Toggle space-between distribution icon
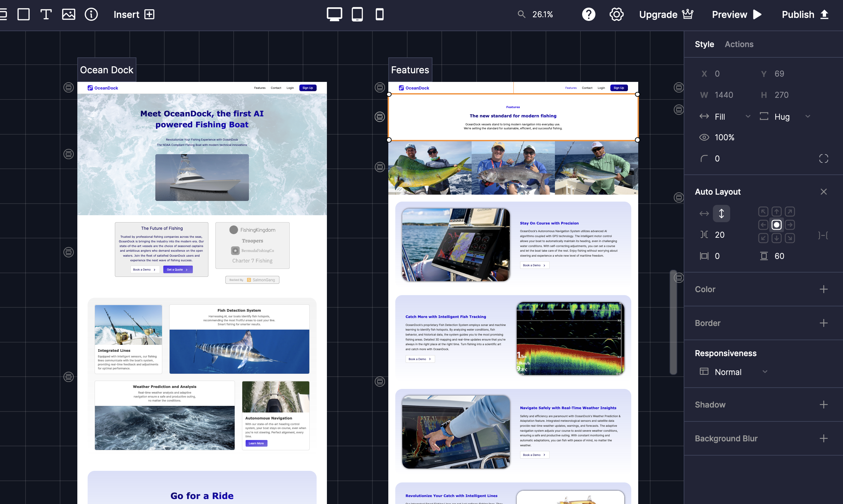 click(823, 235)
